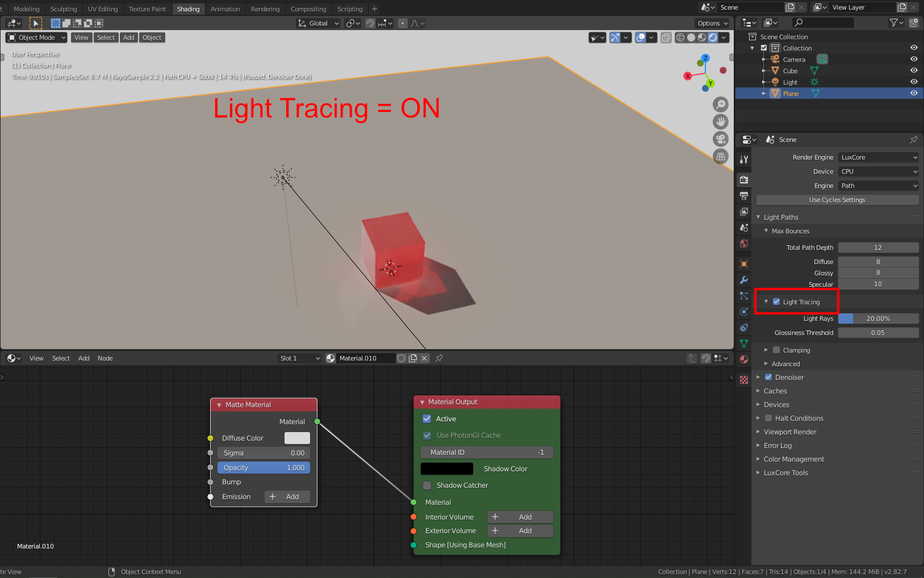Switch to the Compositing workspace tab
Image resolution: width=924 pixels, height=578 pixels.
click(x=308, y=9)
